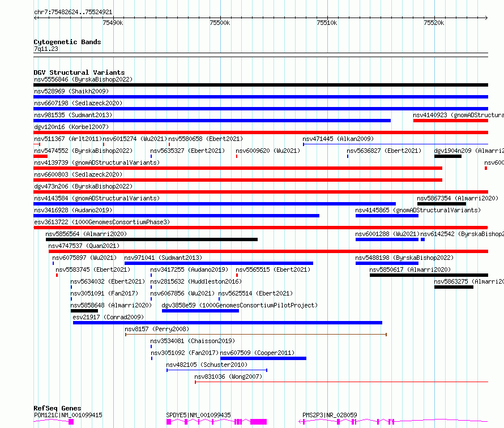Open the nsv607509 (Cooper2011) label
The height and width of the screenshot is (428, 504).
(x=257, y=353)
